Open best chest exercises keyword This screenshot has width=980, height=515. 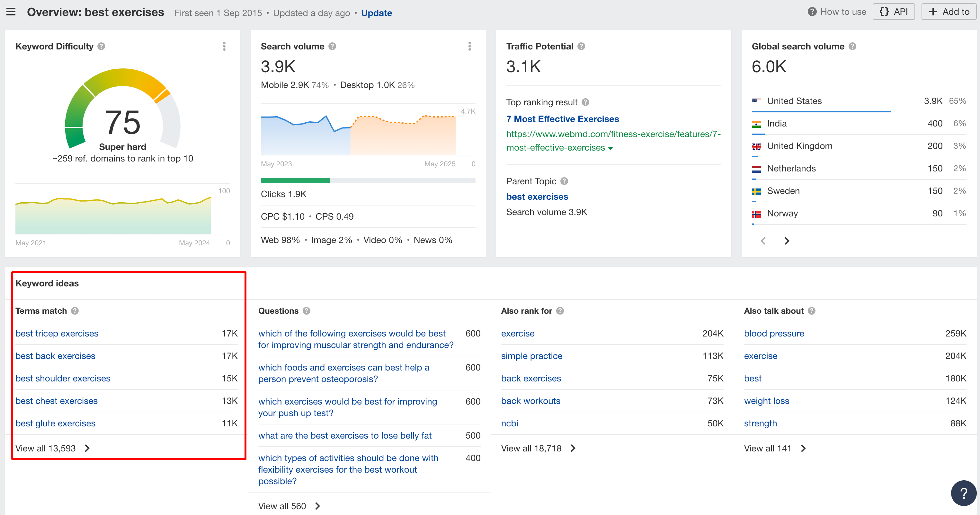(x=56, y=401)
